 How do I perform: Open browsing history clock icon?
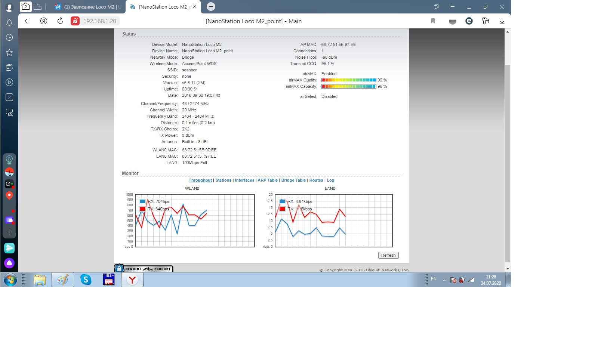(x=9, y=37)
